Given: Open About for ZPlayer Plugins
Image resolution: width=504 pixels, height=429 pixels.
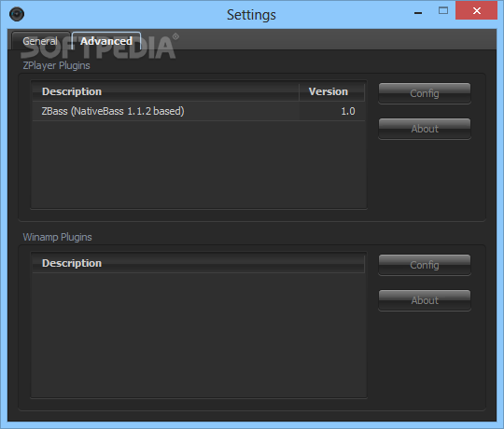Looking at the screenshot, I should [425, 129].
